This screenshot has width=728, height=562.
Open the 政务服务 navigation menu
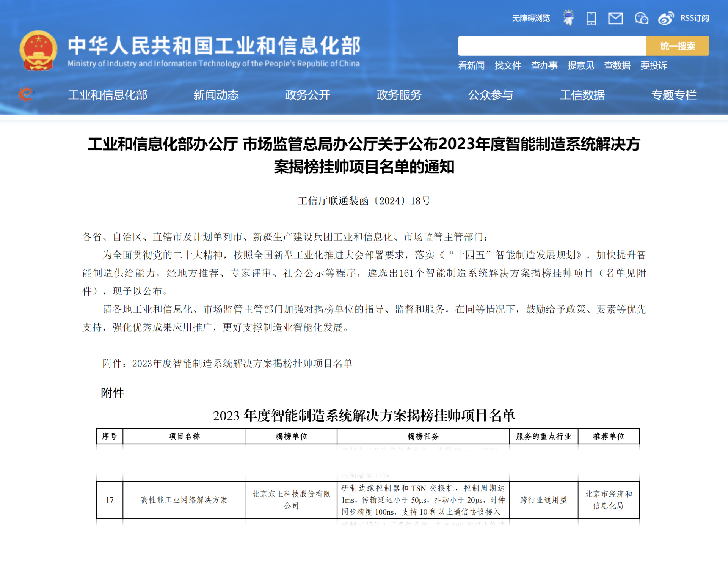(x=399, y=95)
